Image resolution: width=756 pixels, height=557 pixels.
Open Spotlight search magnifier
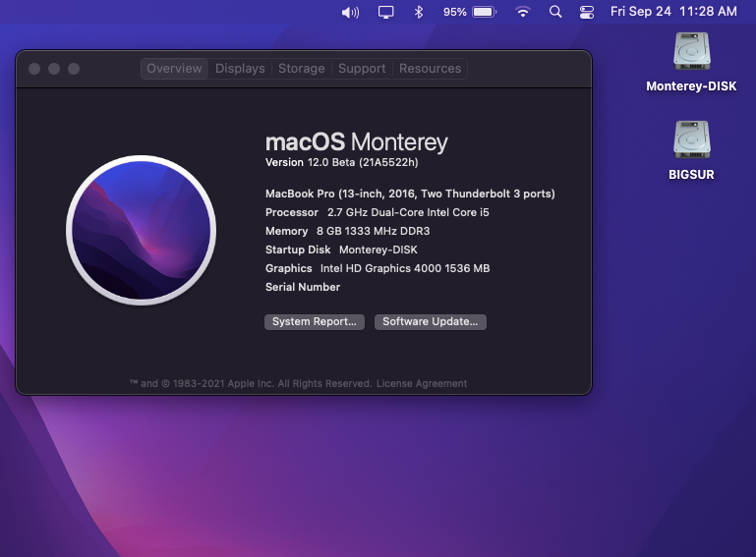pyautogui.click(x=555, y=12)
